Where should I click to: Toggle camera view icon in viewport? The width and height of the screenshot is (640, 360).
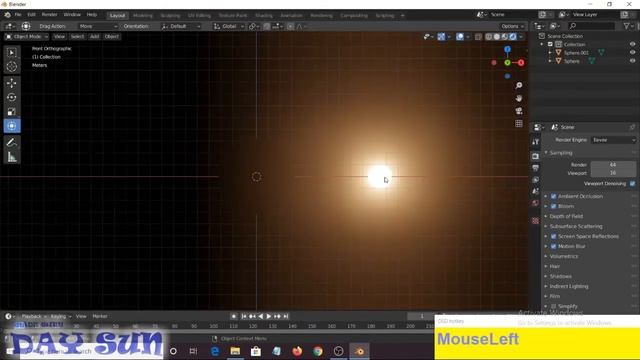[x=519, y=111]
